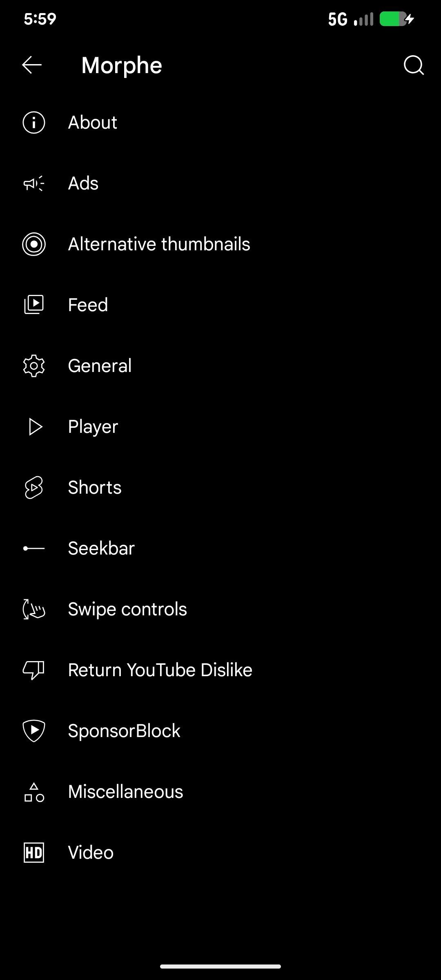Viewport: 441px width, 980px height.
Task: Open the Seekbar settings entry
Action: 101,548
